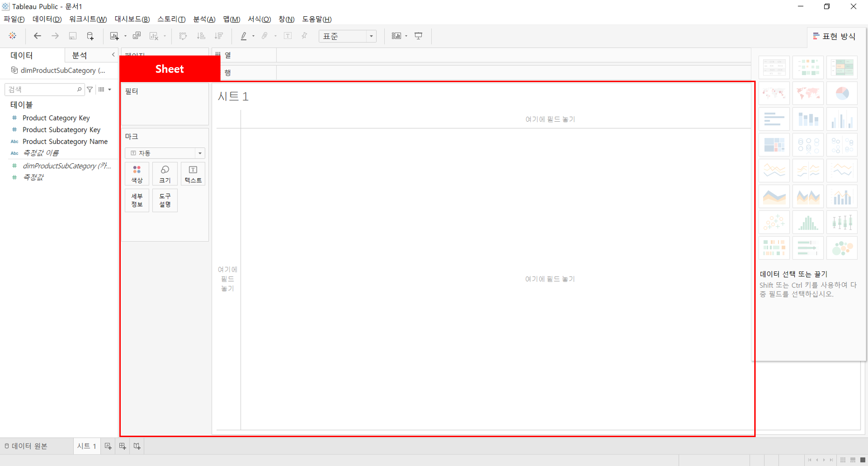The height and width of the screenshot is (466, 868).
Task: Open the 서식(O) menu
Action: [259, 19]
